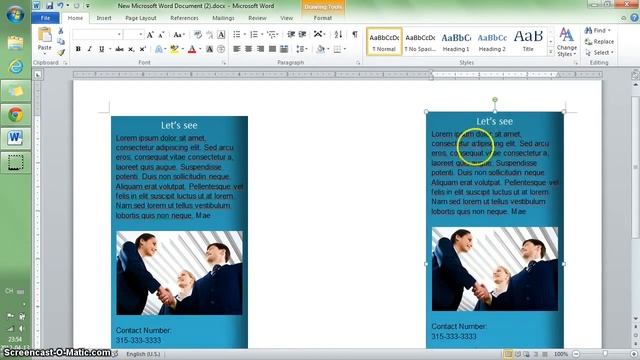Image resolution: width=640 pixels, height=360 pixels.
Task: Switch to the Insert tab
Action: tap(104, 18)
